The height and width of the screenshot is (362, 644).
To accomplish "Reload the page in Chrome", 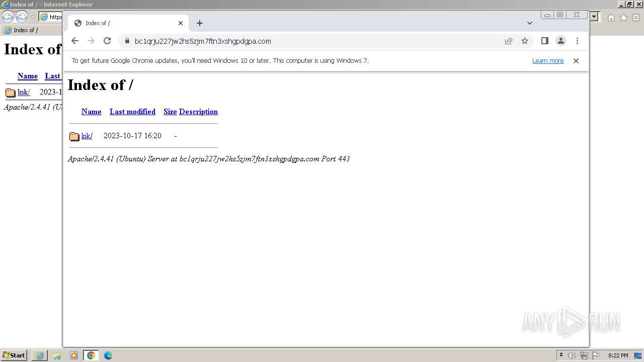I will pyautogui.click(x=107, y=41).
